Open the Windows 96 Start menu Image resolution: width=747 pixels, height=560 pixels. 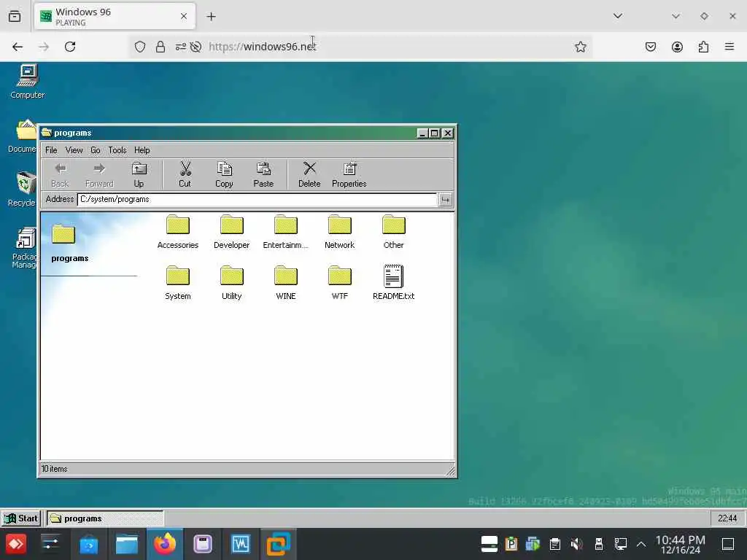pyautogui.click(x=21, y=518)
